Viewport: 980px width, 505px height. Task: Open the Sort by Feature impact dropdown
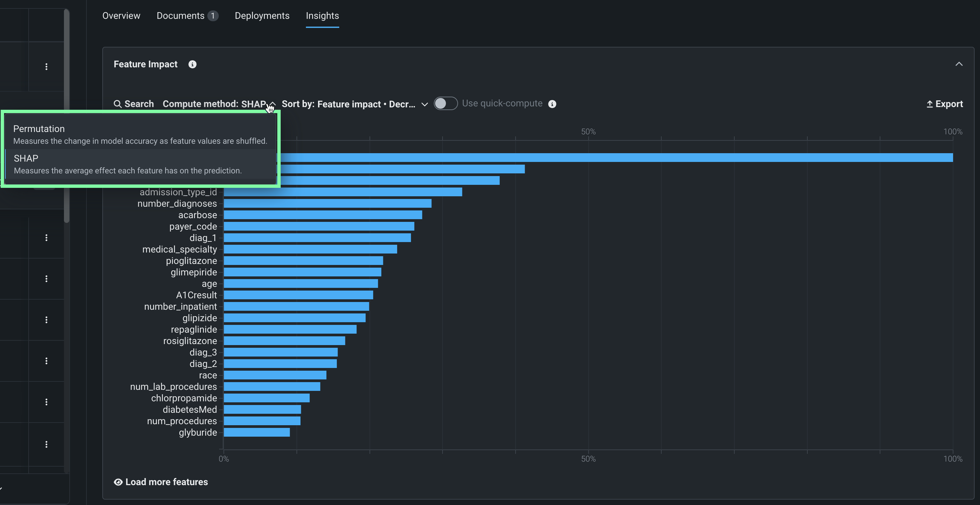354,104
